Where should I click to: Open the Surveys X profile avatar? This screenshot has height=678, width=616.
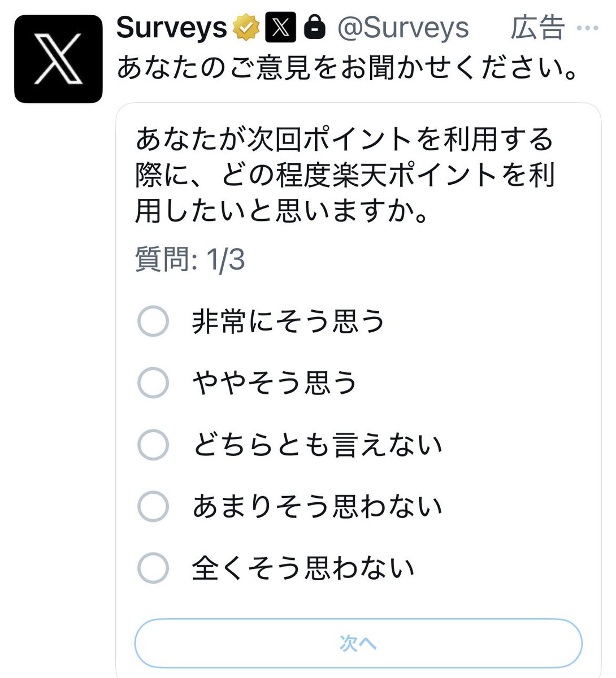click(58, 59)
